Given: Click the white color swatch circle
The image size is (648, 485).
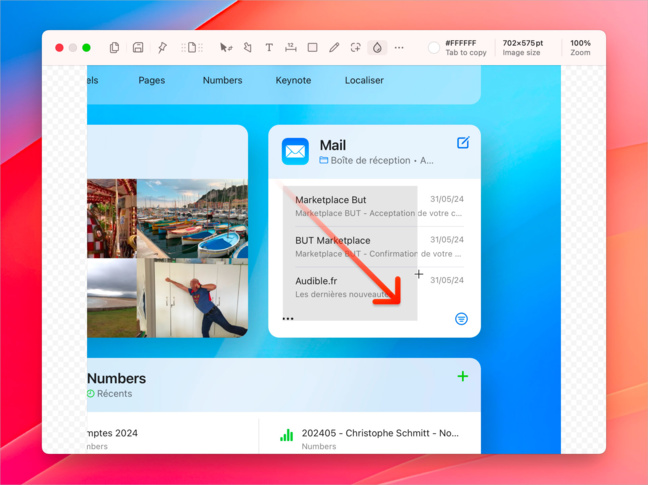Looking at the screenshot, I should [x=434, y=48].
